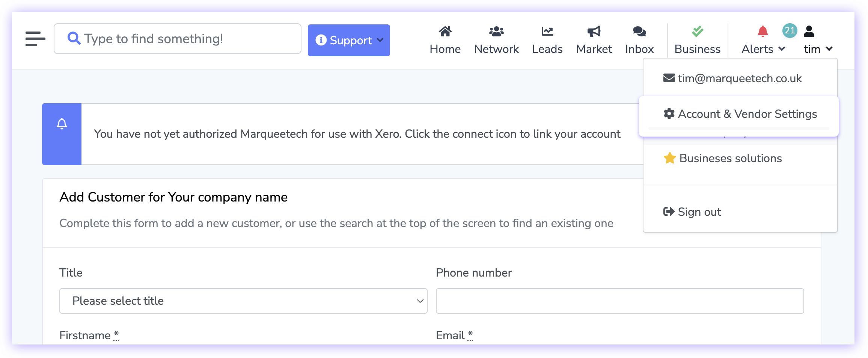This screenshot has height=358, width=868.
Task: Click the Home house icon
Action: point(445,32)
